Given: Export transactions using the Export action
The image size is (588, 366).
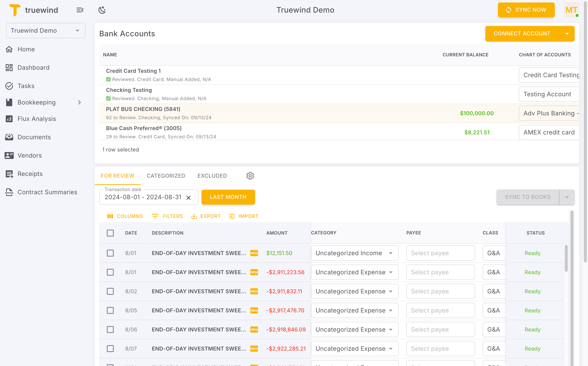Looking at the screenshot, I should 206,216.
